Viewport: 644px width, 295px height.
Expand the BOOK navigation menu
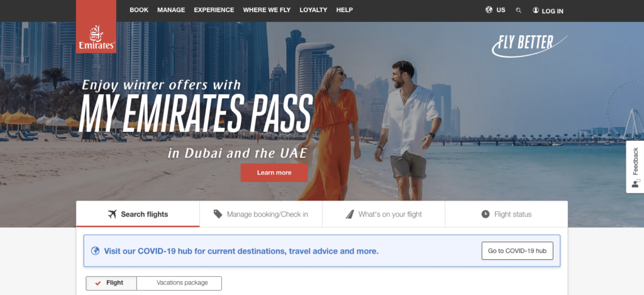click(x=139, y=10)
